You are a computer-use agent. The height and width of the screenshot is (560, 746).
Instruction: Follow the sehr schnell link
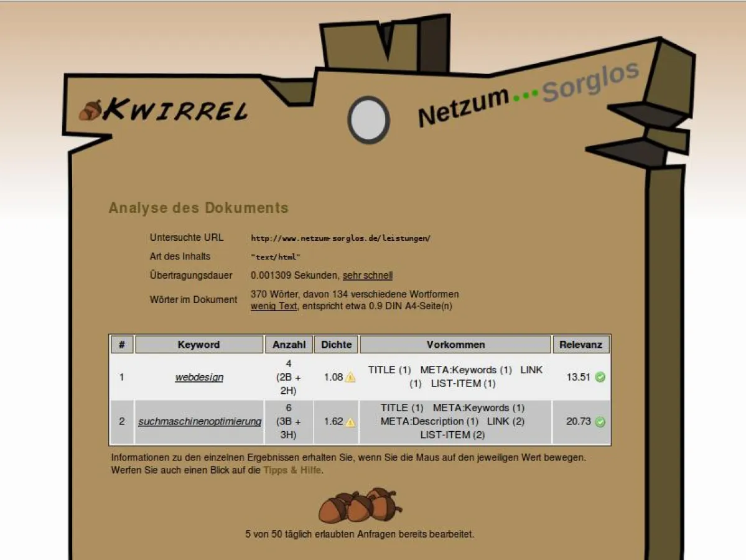(367, 275)
